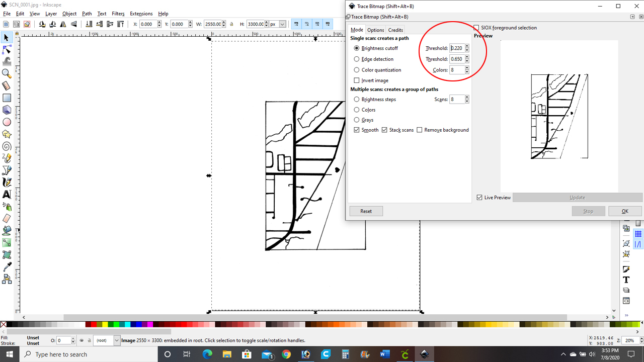Select the Brightness cutoff radio button
The width and height of the screenshot is (644, 362).
357,48
